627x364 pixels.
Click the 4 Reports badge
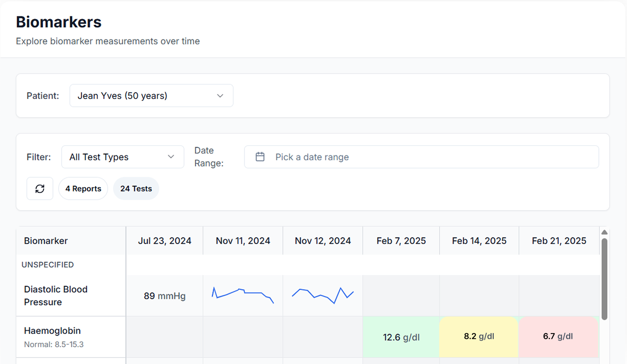click(83, 189)
